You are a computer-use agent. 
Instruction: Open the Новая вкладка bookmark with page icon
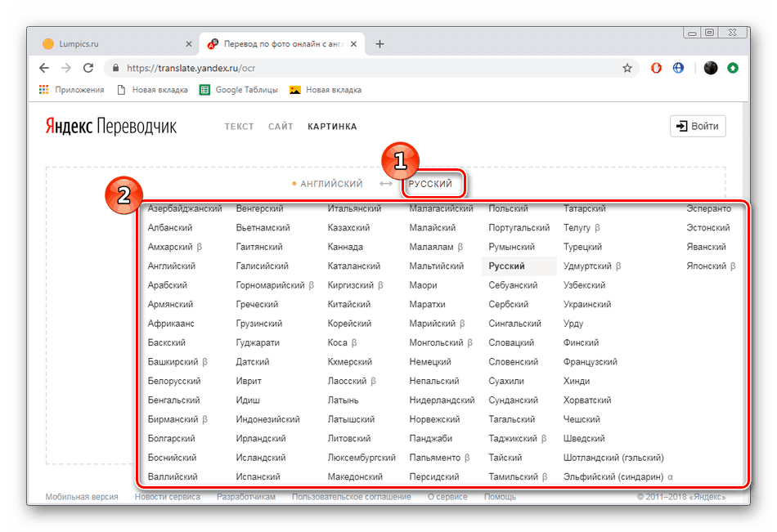click(x=153, y=90)
